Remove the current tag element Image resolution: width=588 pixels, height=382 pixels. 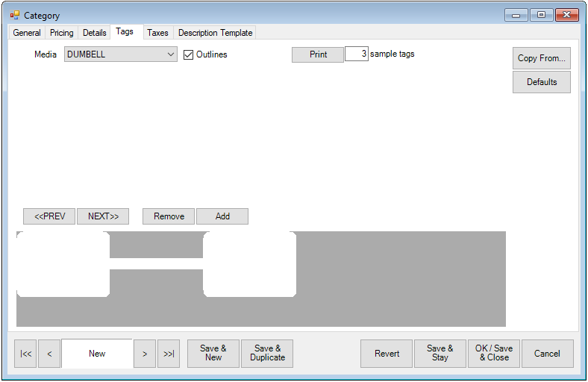[169, 216]
